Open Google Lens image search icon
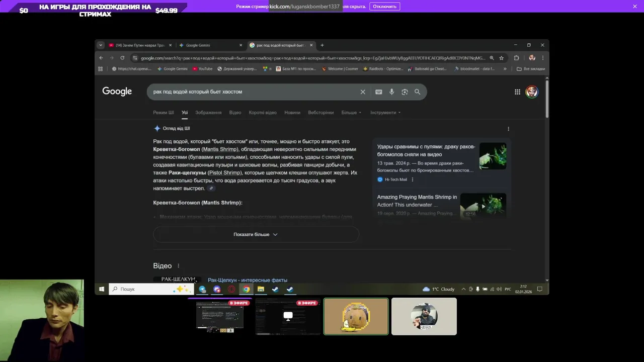Viewport: 644px width, 362px height. coord(405,92)
